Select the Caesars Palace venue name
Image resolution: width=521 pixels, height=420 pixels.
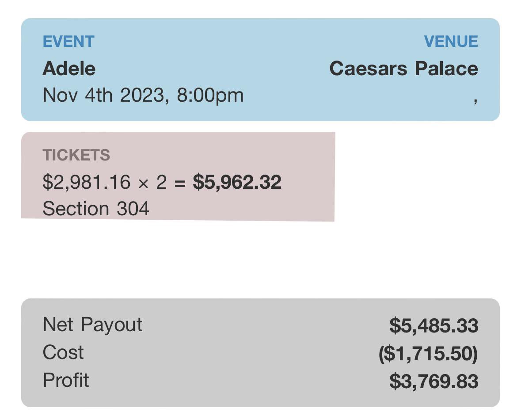tap(403, 69)
